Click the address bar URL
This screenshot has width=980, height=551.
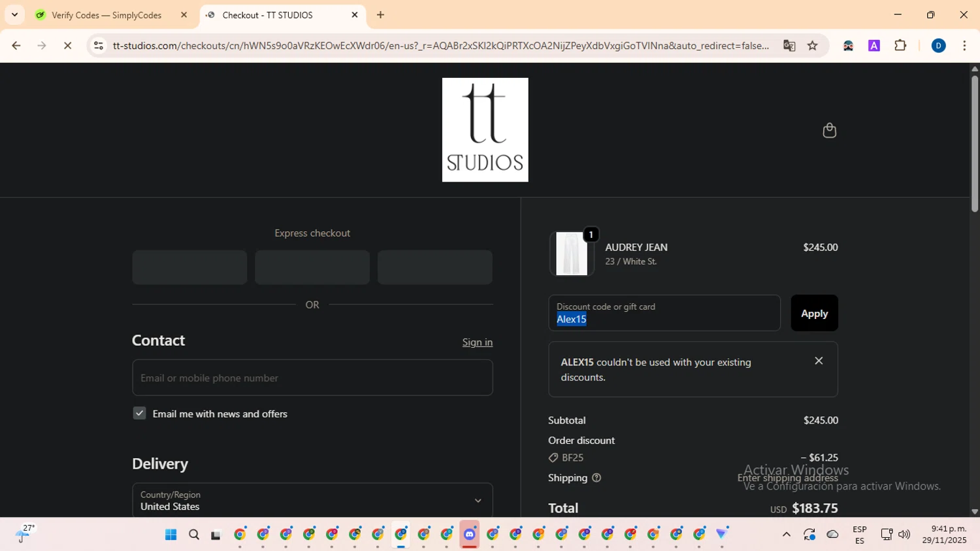(x=441, y=46)
